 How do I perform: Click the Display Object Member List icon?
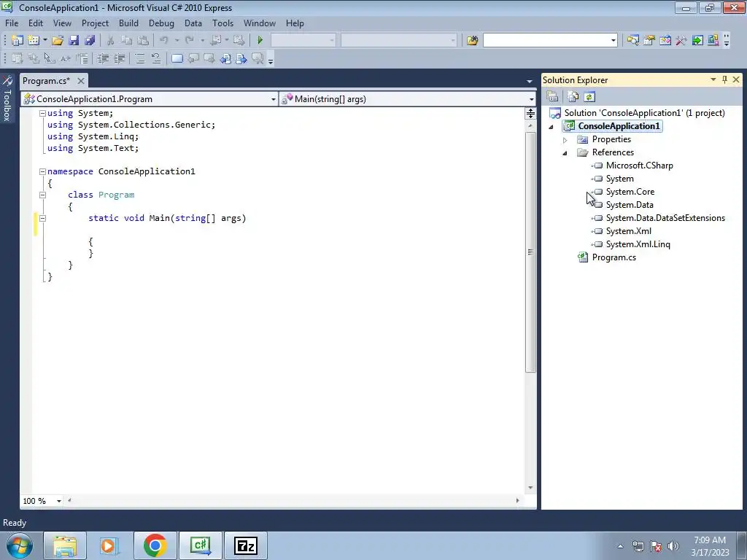tap(18, 58)
